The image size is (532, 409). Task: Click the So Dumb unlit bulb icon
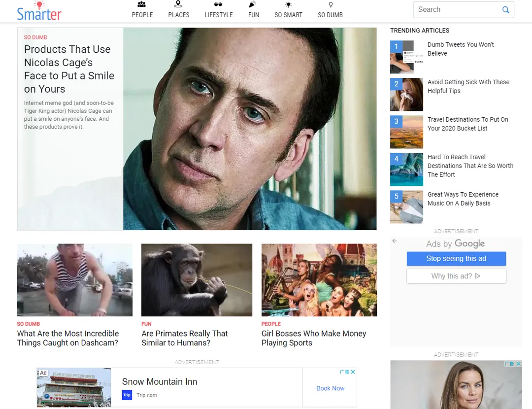331,5
